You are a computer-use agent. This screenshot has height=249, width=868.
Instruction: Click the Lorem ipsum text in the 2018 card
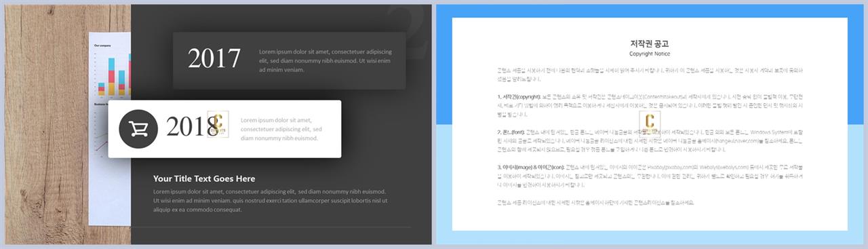(x=281, y=129)
